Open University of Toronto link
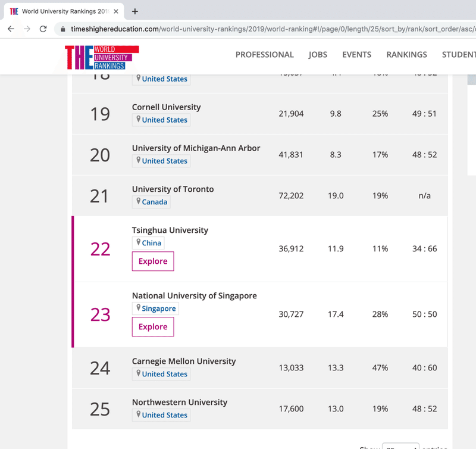Viewport: 476px width, 449px height. [173, 189]
